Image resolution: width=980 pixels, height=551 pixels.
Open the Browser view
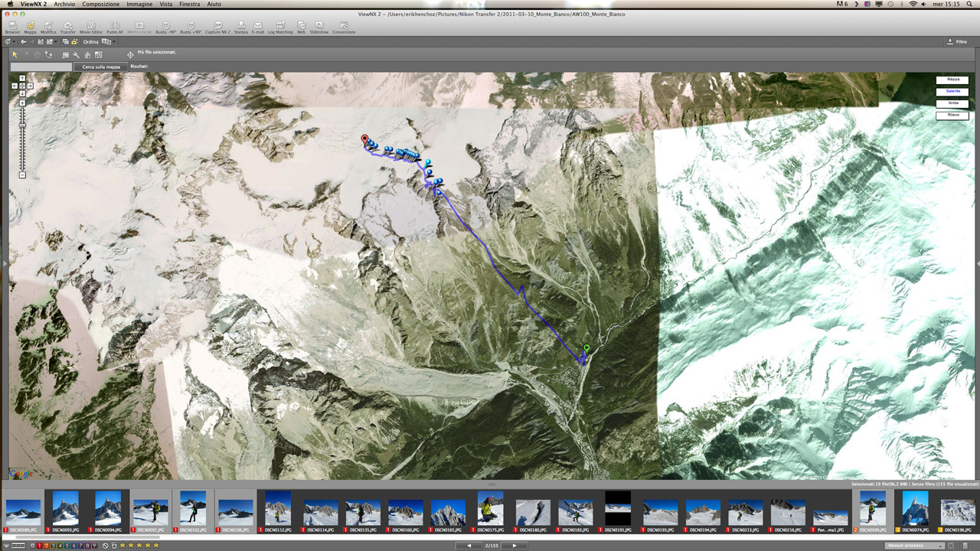tap(12, 28)
